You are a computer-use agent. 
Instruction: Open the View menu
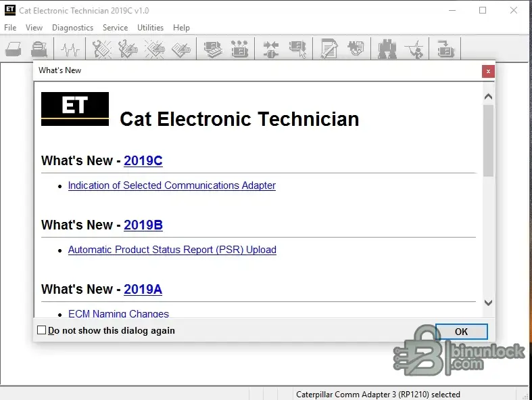(34, 28)
